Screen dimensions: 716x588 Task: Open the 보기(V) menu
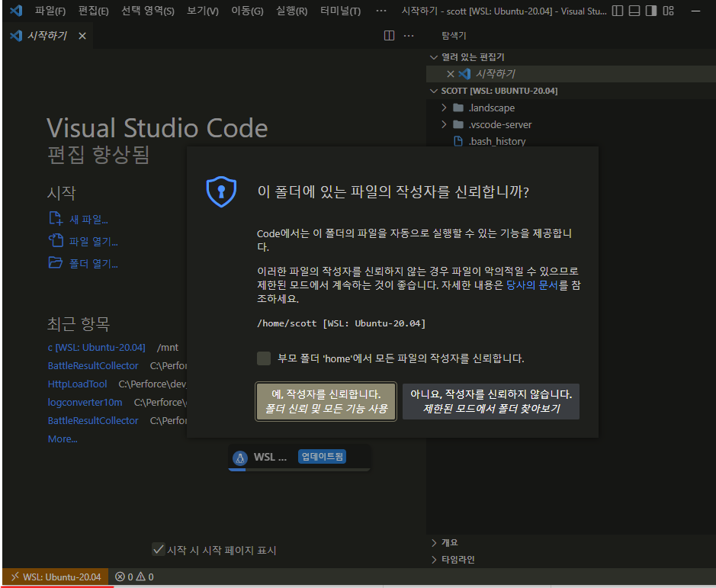click(203, 11)
